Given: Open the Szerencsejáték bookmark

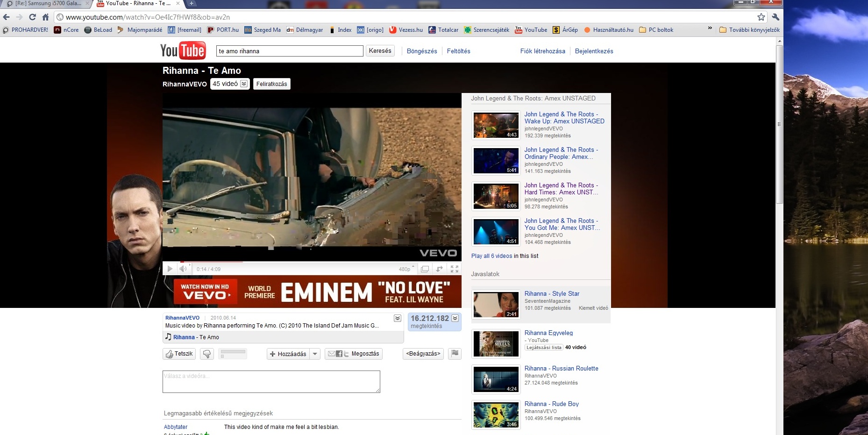Looking at the screenshot, I should (x=487, y=30).
